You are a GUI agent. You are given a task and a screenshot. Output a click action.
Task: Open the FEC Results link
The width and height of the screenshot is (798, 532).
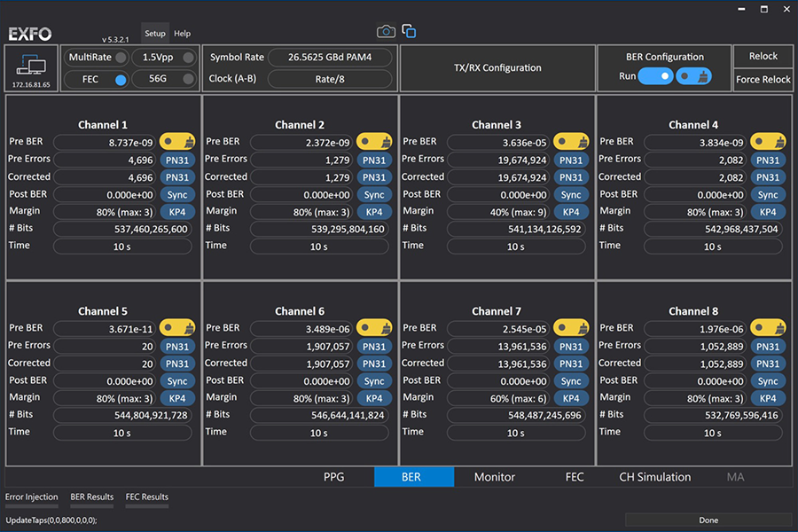[x=146, y=497]
